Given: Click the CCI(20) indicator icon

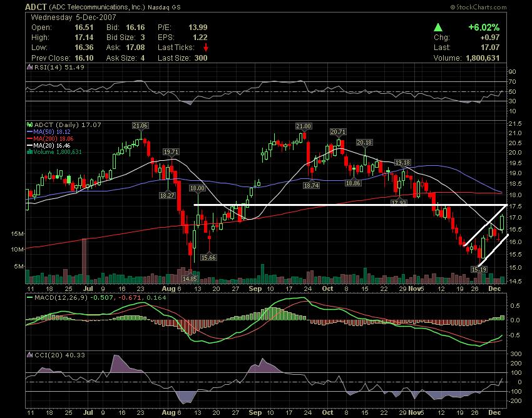Looking at the screenshot, I should 30,355.
